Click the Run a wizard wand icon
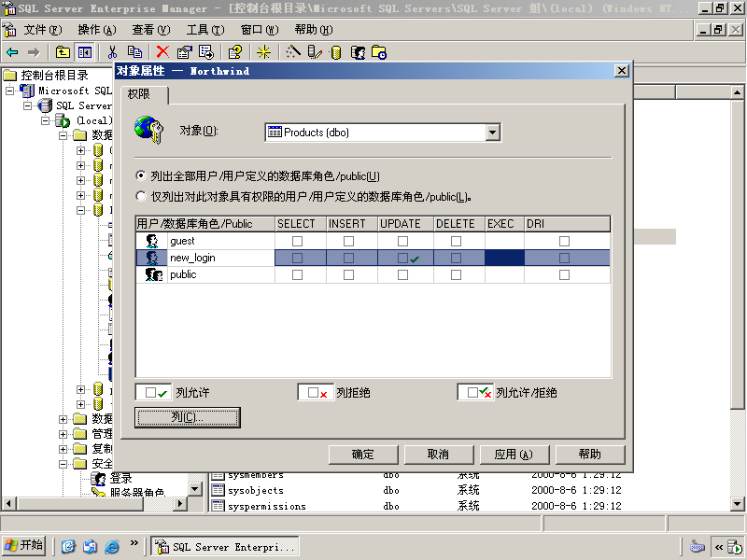This screenshot has width=747, height=560. click(293, 52)
